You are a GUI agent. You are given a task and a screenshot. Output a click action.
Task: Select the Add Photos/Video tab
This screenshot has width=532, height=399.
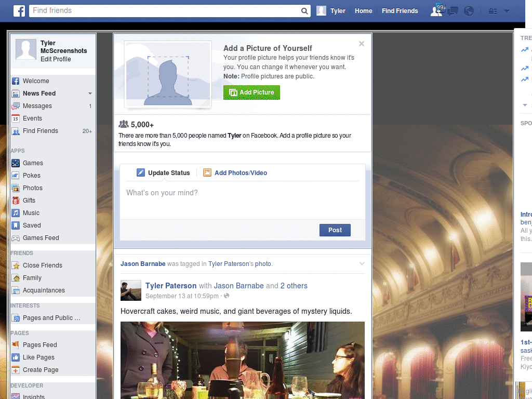pos(235,172)
